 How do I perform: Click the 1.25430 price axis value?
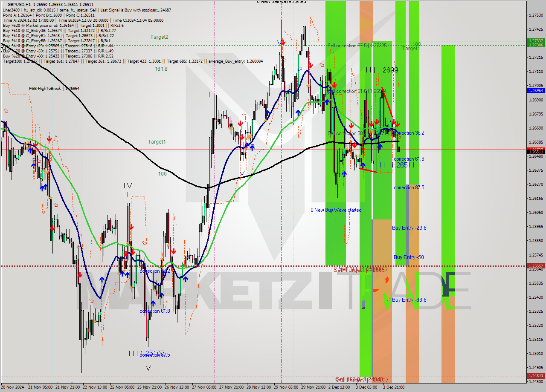click(x=535, y=297)
